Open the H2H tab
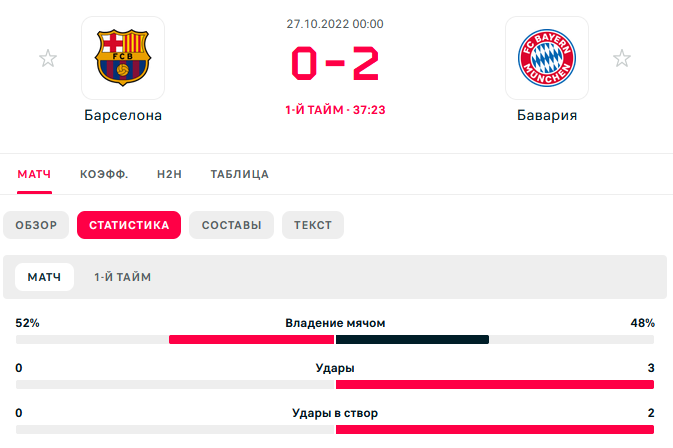Viewport: 673px width, 448px height. click(169, 174)
